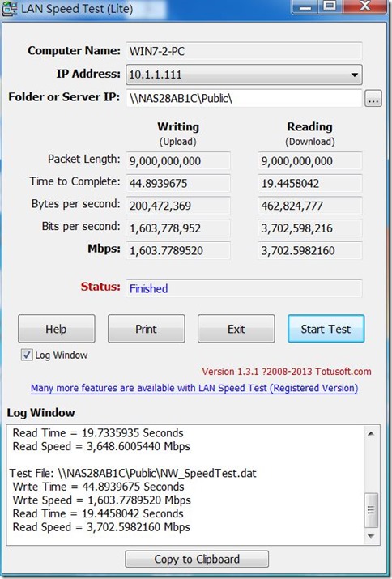Click log line Write Time = 44.8939675 Seconds
392x579 pixels.
[98, 487]
